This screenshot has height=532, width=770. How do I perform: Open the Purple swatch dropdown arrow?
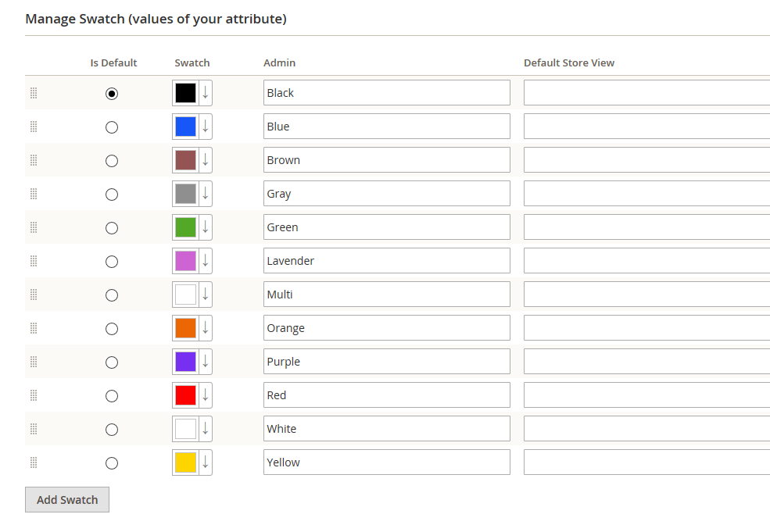205,361
